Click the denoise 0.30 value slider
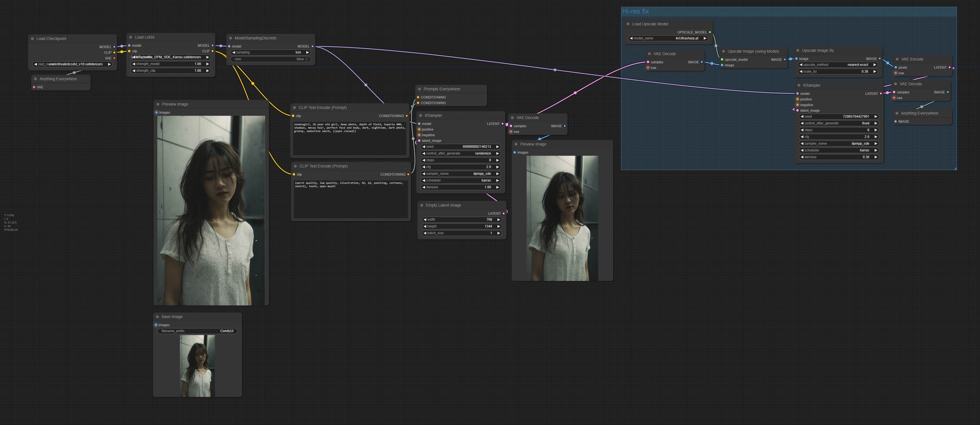 [838, 157]
